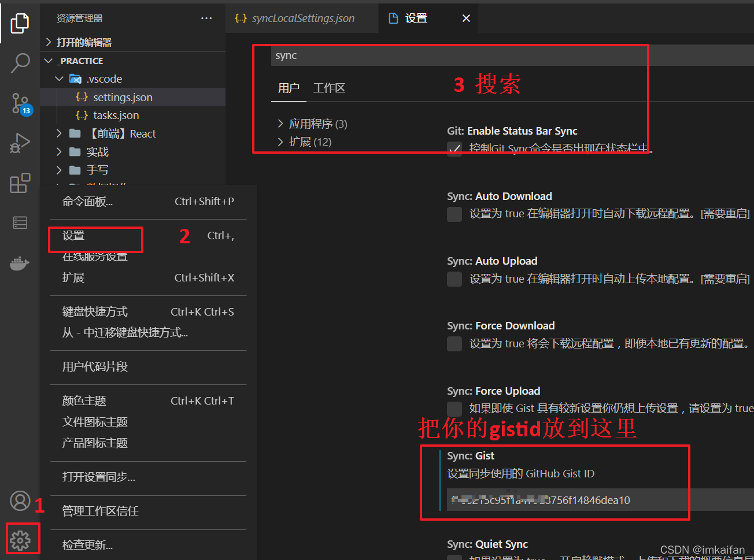The image size is (754, 560).
Task: Click the Sync: Gist setting title
Action: coord(471,456)
